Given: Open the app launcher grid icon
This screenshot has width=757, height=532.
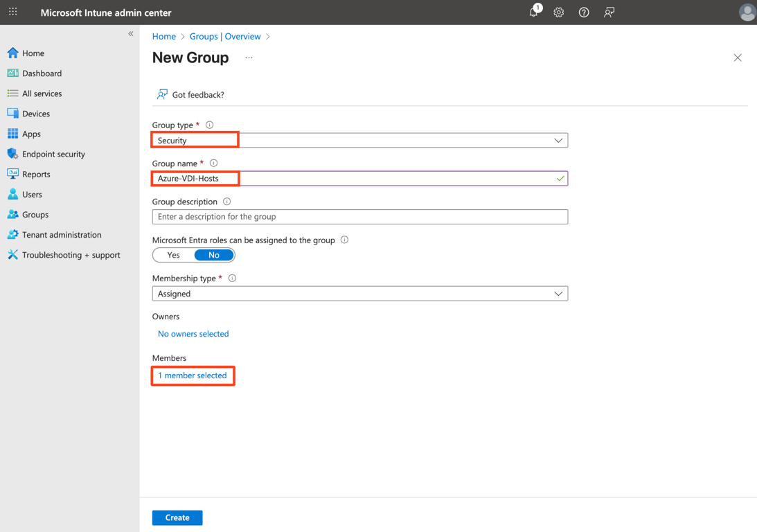Looking at the screenshot, I should point(13,12).
